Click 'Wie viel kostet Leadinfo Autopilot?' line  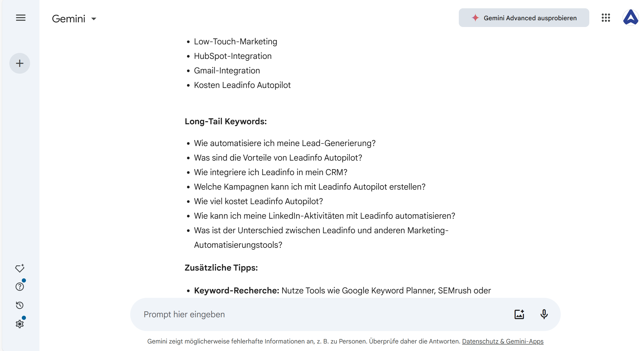click(258, 201)
